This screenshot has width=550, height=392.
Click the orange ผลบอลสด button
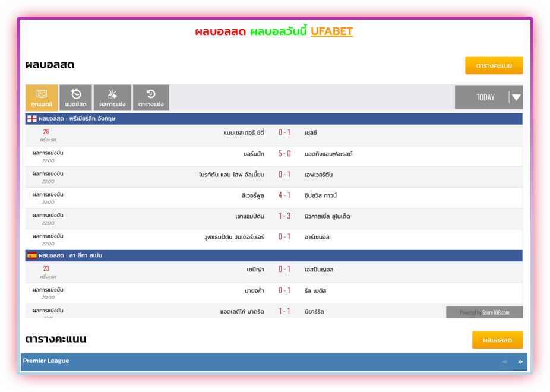(497, 340)
